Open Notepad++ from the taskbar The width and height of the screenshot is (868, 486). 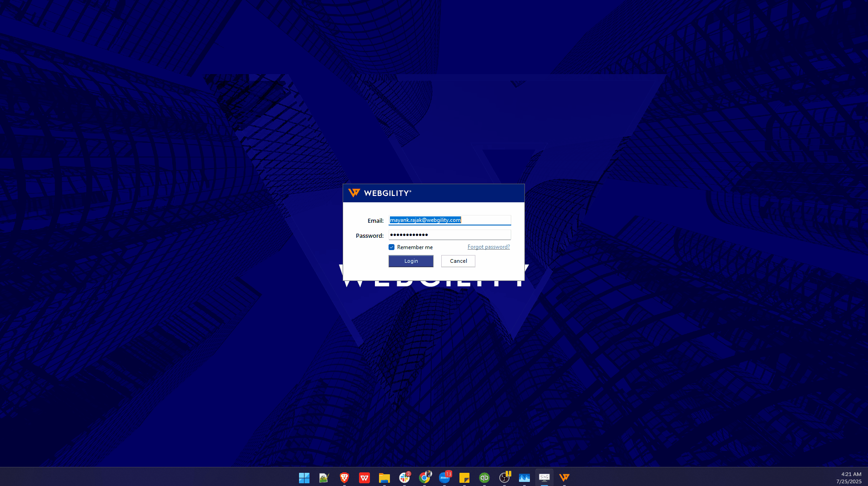[324, 478]
